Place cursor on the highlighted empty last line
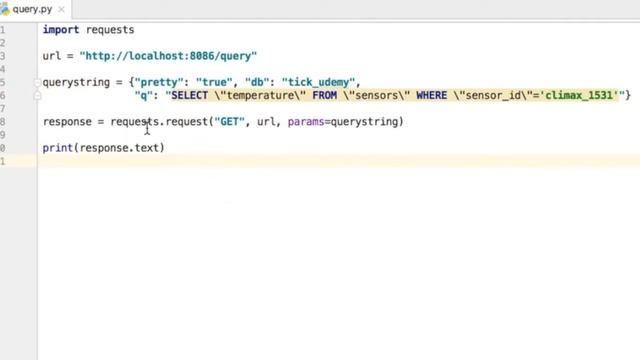 point(339,161)
